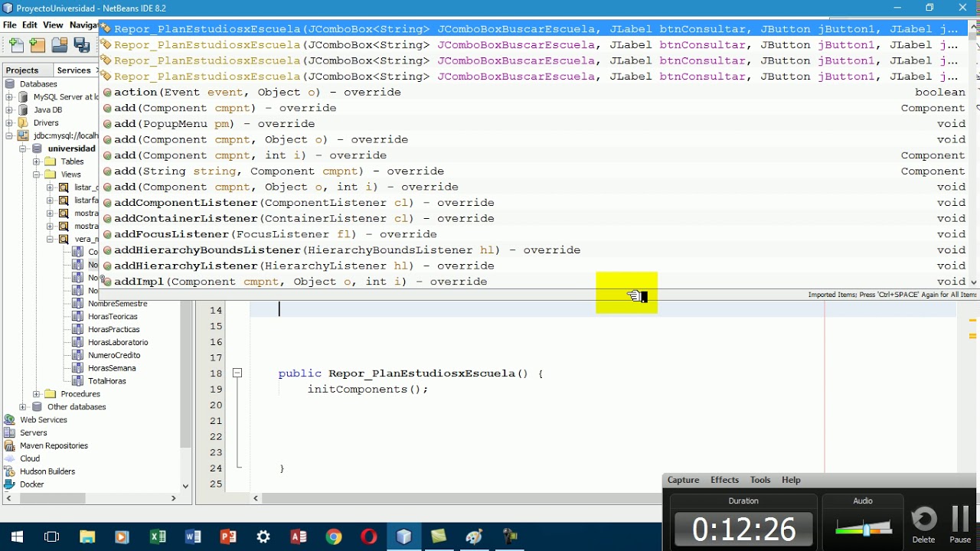
Task: Expand the Drivers node
Action: pyautogui.click(x=9, y=122)
